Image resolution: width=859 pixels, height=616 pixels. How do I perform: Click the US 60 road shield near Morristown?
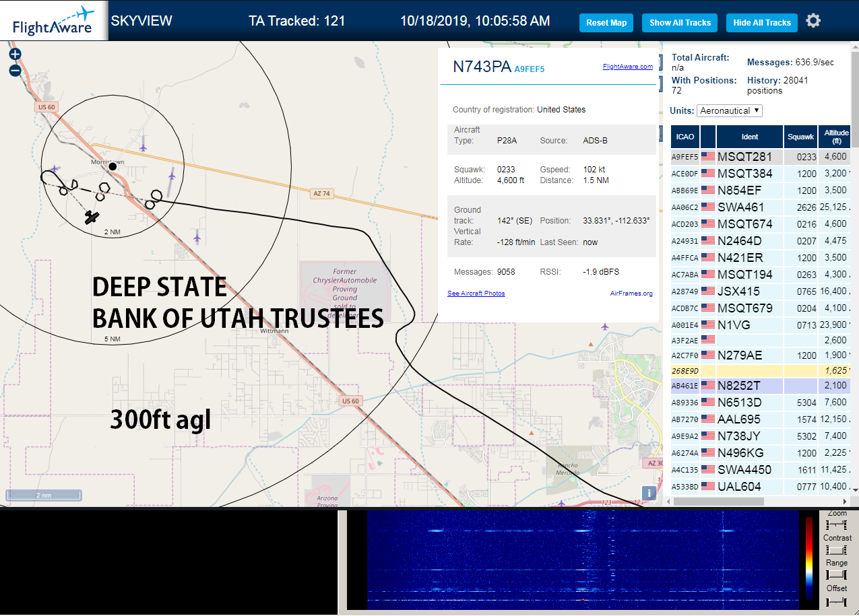tap(46, 107)
